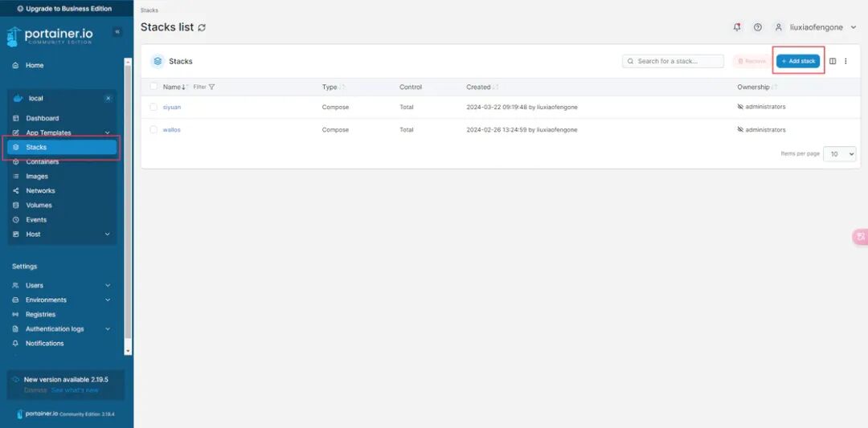This screenshot has height=428, width=868.
Task: Expand the Users submenu chevron
Action: click(x=108, y=285)
